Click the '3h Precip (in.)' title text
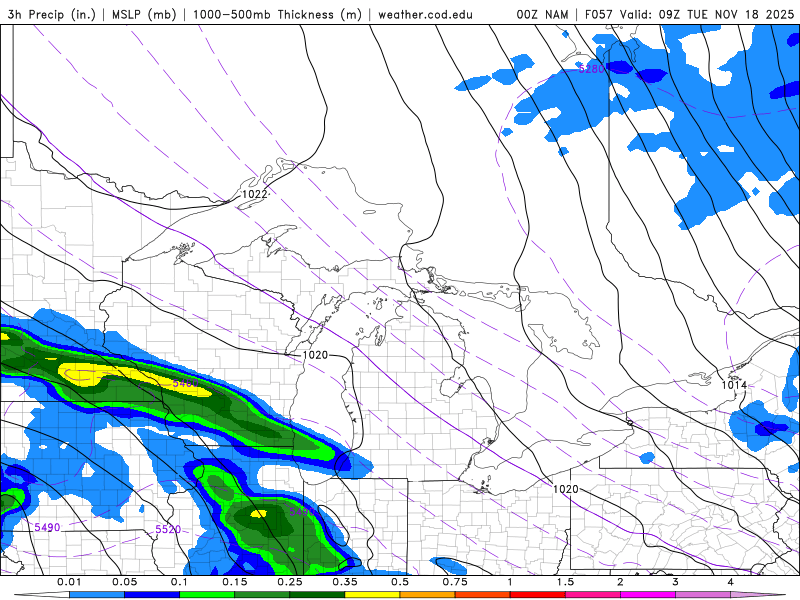 (52, 14)
